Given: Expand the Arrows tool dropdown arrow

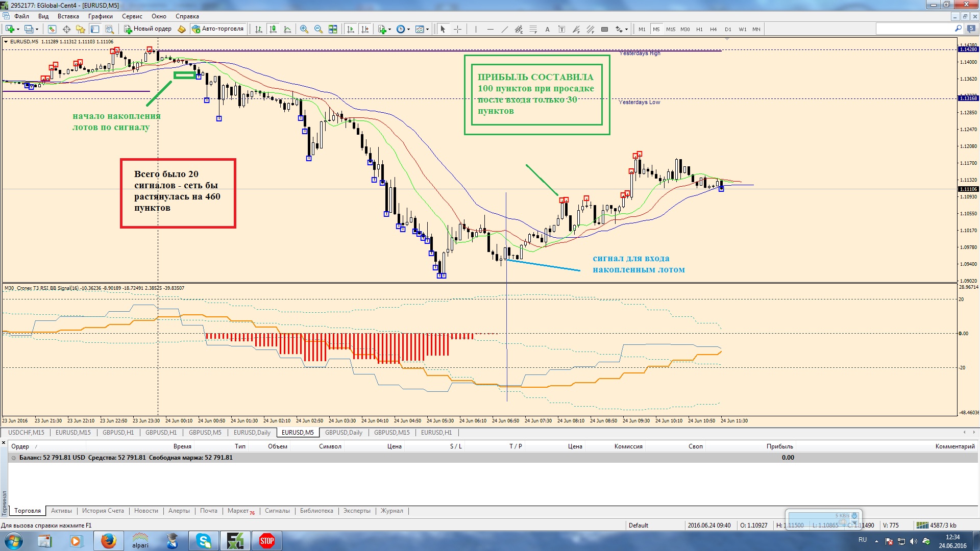Looking at the screenshot, I should pyautogui.click(x=626, y=29).
